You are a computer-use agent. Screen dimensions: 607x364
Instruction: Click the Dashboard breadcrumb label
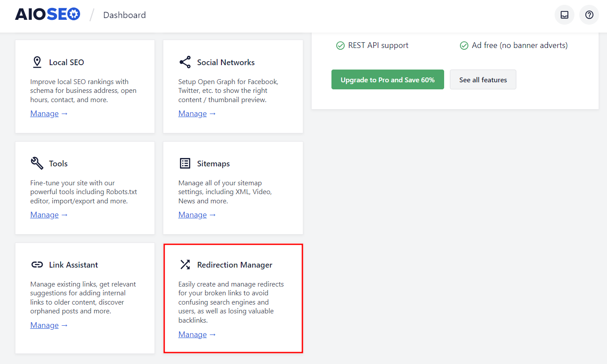(x=124, y=15)
